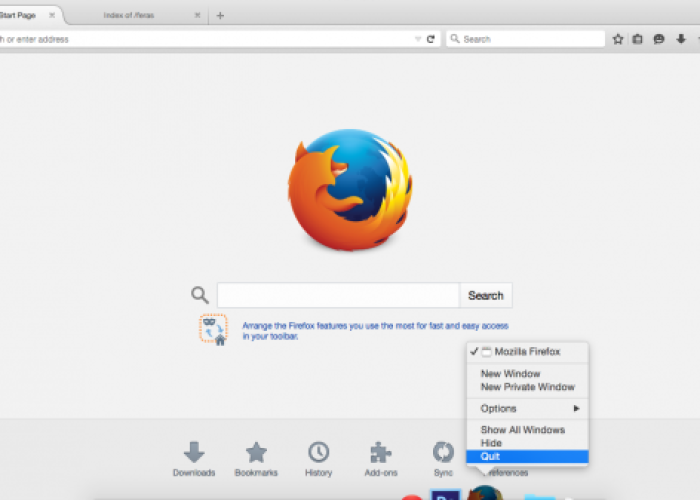This screenshot has width=700, height=500.
Task: Open Add-ons puzzle piece launcher
Action: click(381, 459)
